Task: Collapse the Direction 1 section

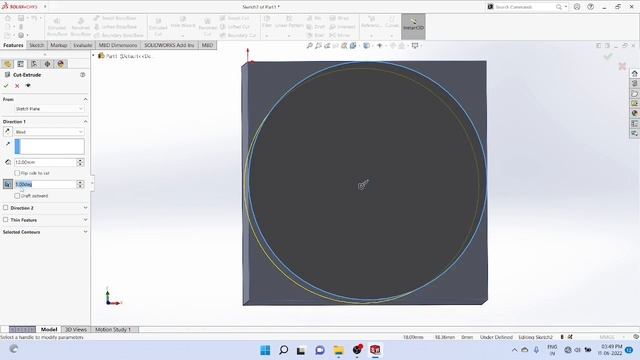Action: pos(85,122)
